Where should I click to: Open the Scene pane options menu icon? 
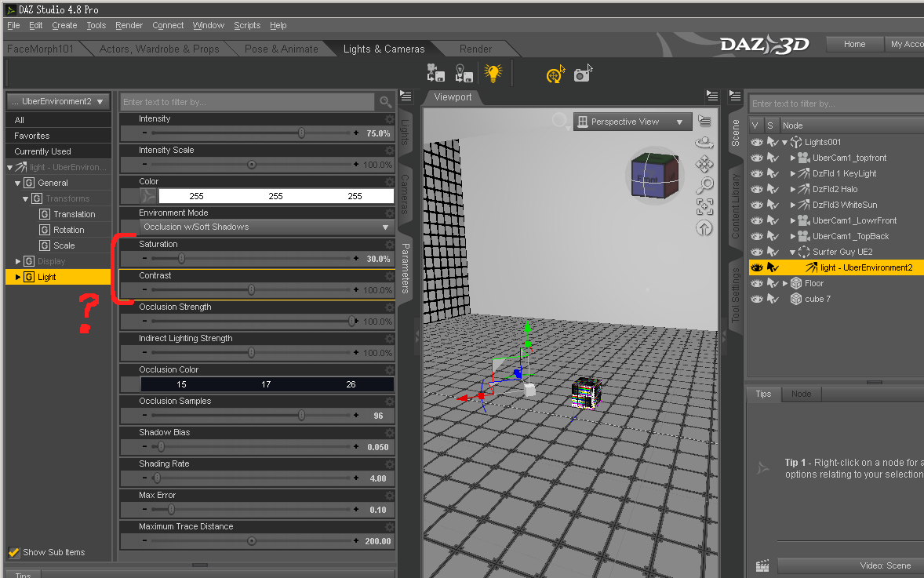tap(735, 96)
